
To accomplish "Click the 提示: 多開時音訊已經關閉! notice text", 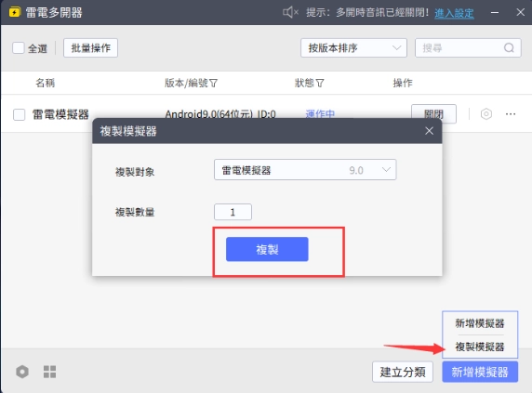I will pyautogui.click(x=367, y=13).
